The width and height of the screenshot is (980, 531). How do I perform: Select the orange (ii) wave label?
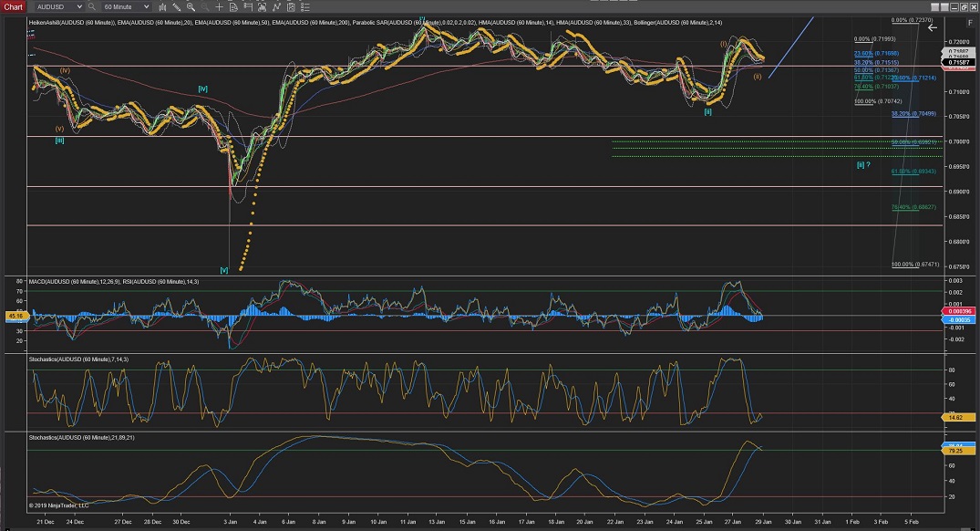tap(757, 77)
